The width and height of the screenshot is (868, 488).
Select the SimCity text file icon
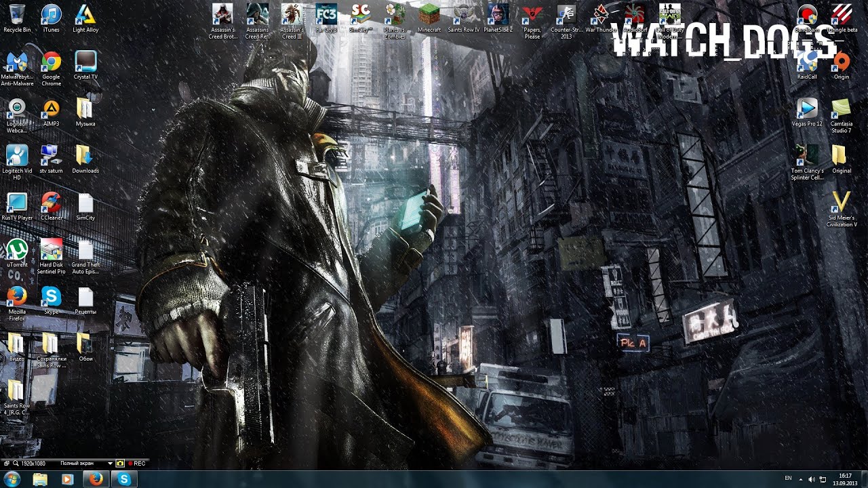[x=85, y=207]
